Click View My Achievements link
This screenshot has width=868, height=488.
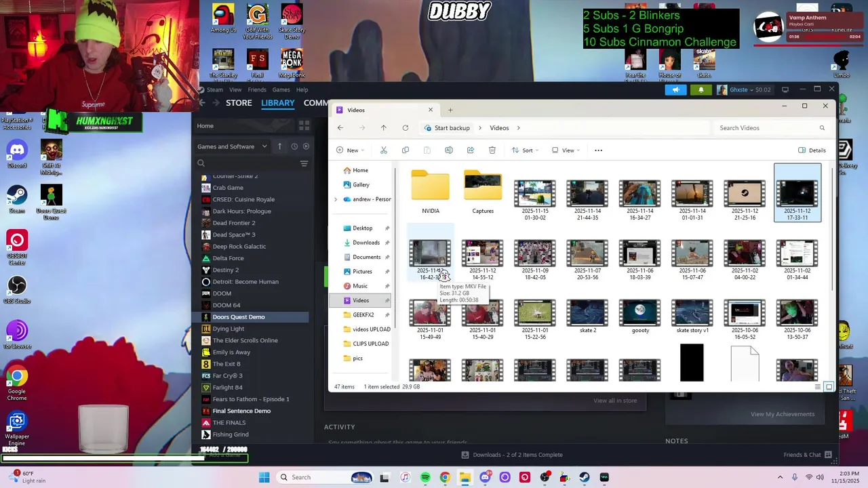coord(783,414)
